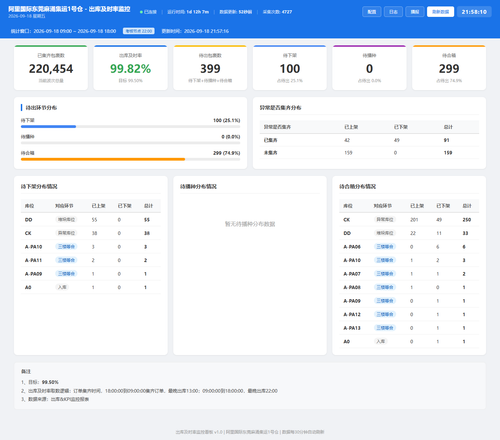Click the 21:58:10 clock display
500x440 pixels.
click(474, 12)
